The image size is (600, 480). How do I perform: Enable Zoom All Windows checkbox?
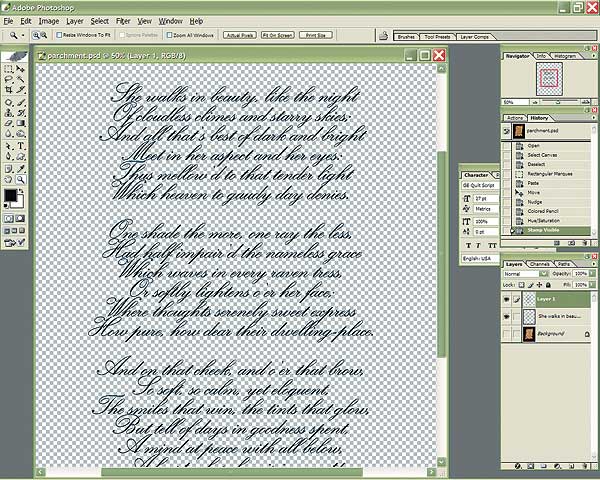(169, 35)
